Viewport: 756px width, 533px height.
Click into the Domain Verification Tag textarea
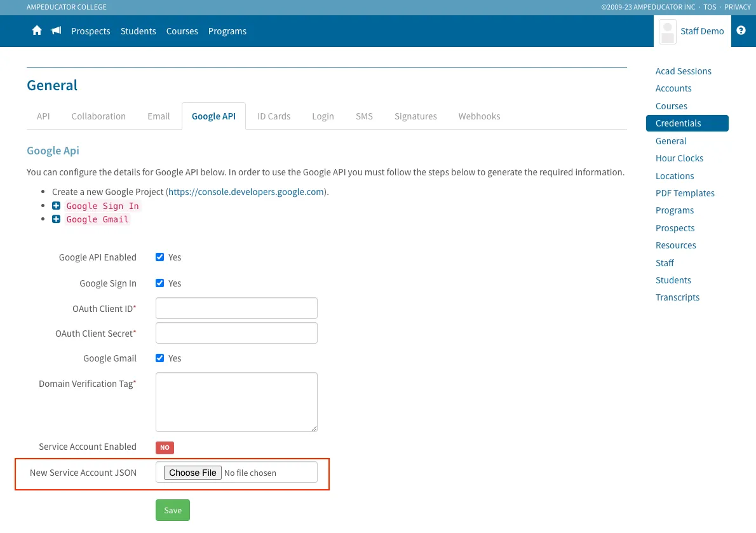tap(237, 402)
